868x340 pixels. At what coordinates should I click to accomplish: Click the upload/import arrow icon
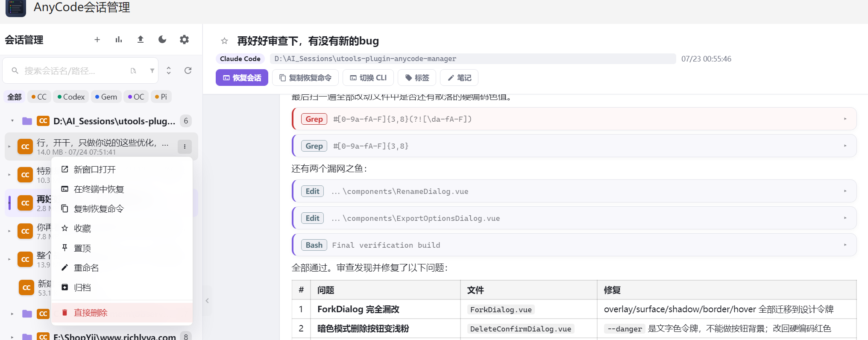click(x=141, y=40)
